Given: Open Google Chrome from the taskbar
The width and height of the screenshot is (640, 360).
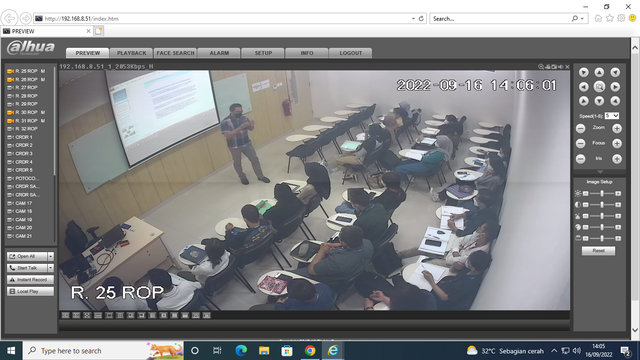Looking at the screenshot, I should (310, 351).
